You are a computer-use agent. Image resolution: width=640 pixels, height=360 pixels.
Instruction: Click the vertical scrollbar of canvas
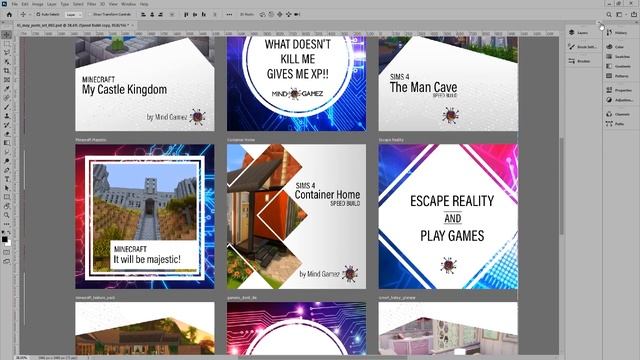pyautogui.click(x=562, y=186)
